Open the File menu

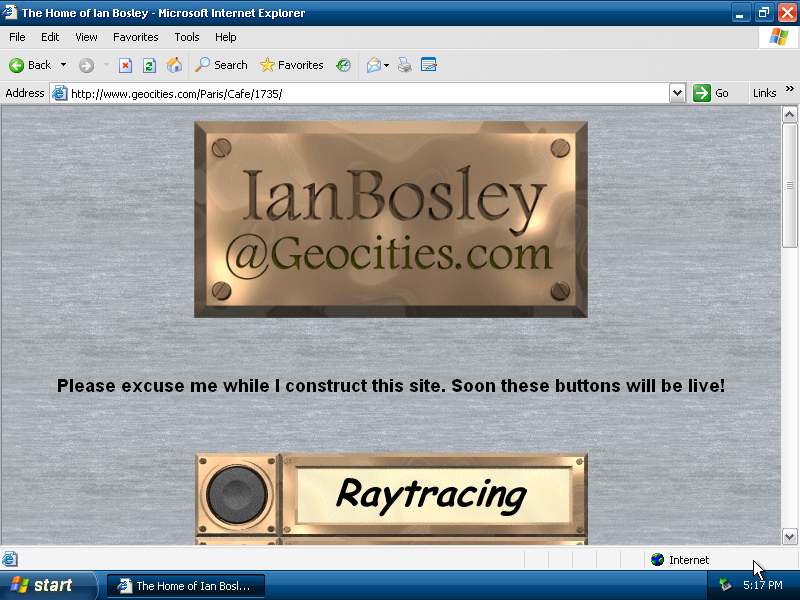[17, 37]
